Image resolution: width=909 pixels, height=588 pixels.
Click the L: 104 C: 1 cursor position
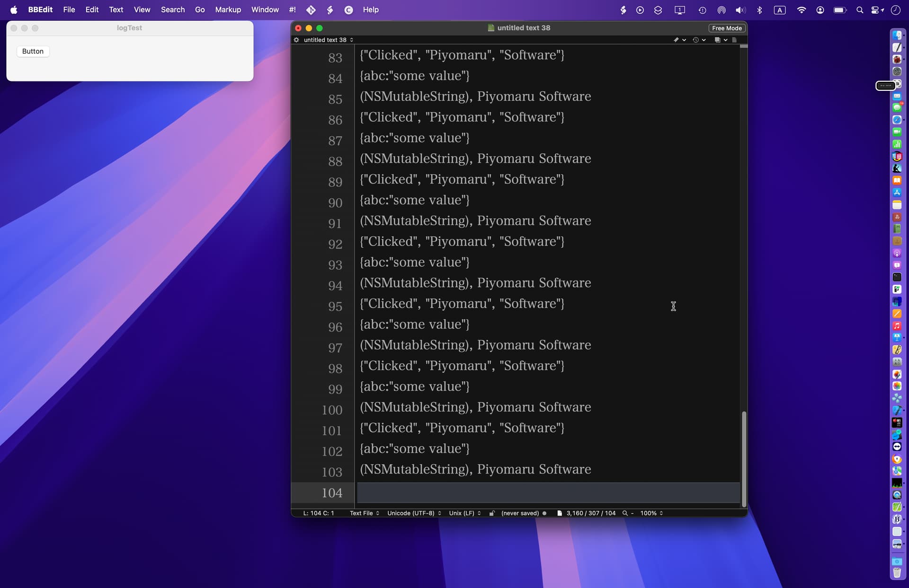pyautogui.click(x=319, y=513)
